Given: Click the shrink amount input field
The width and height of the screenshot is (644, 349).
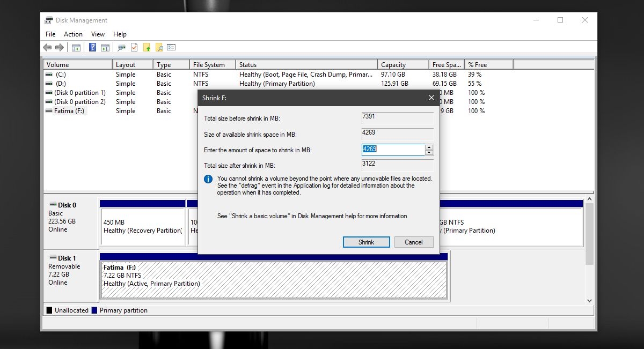Looking at the screenshot, I should point(393,150).
